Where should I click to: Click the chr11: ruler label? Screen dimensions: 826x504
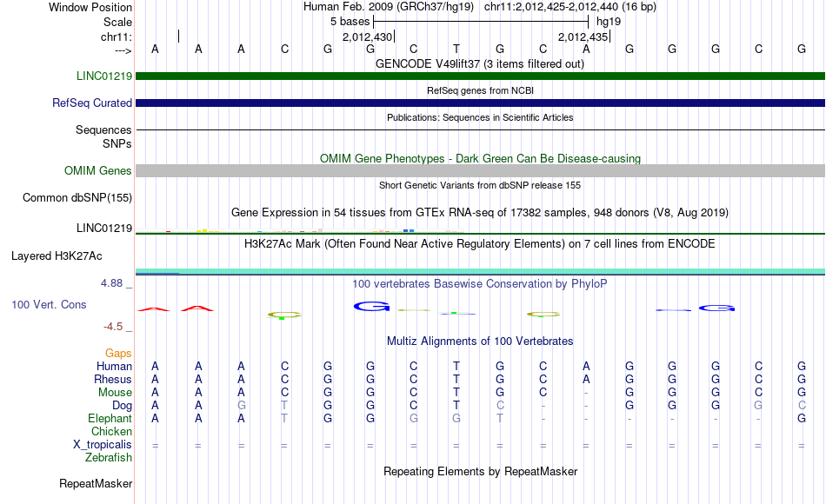(116, 36)
